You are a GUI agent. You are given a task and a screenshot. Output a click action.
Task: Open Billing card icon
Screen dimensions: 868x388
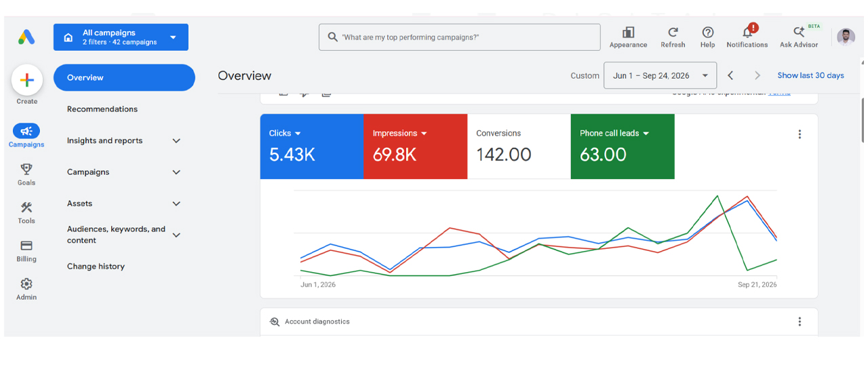pyautogui.click(x=26, y=246)
